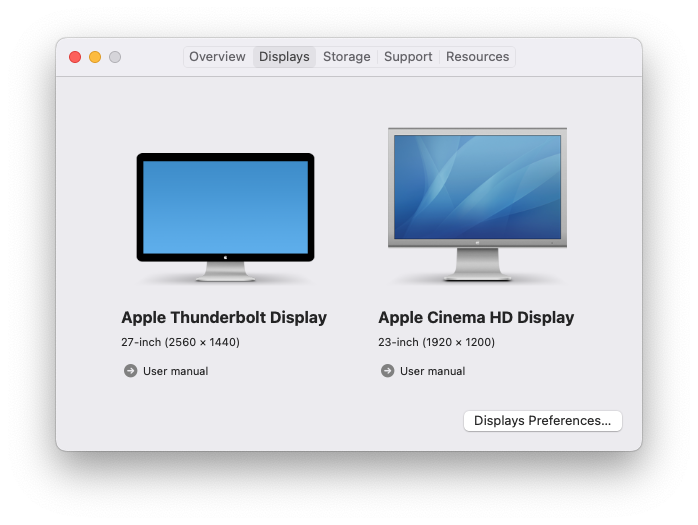
Task: Click the disabled gray zoom window button
Action: tap(115, 57)
